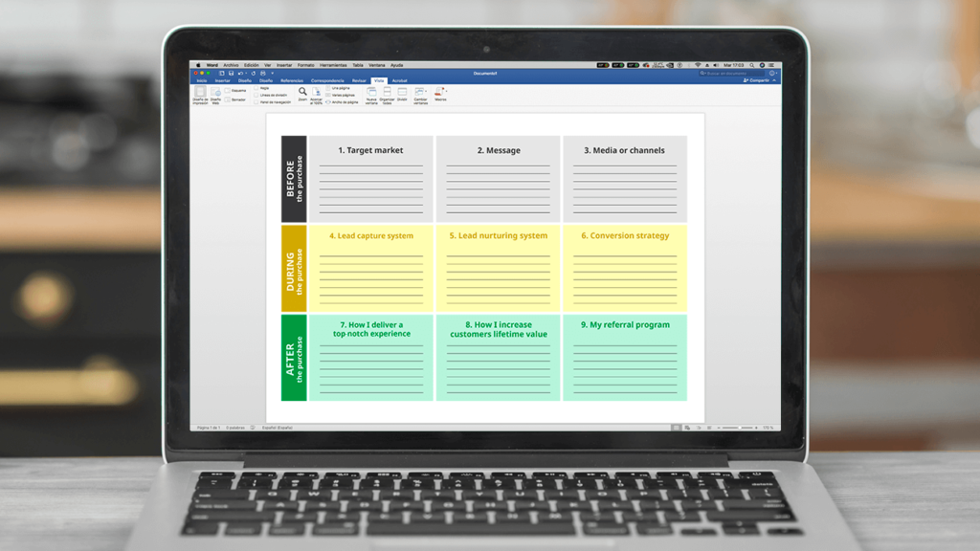Select Diseño de impresión view icon

point(200,93)
